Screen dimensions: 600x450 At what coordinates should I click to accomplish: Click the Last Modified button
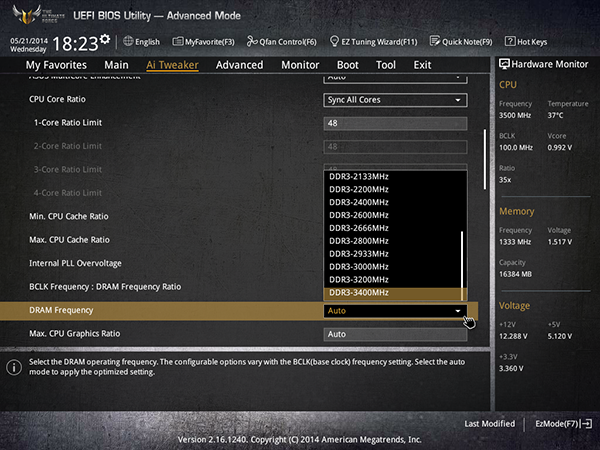(x=489, y=424)
